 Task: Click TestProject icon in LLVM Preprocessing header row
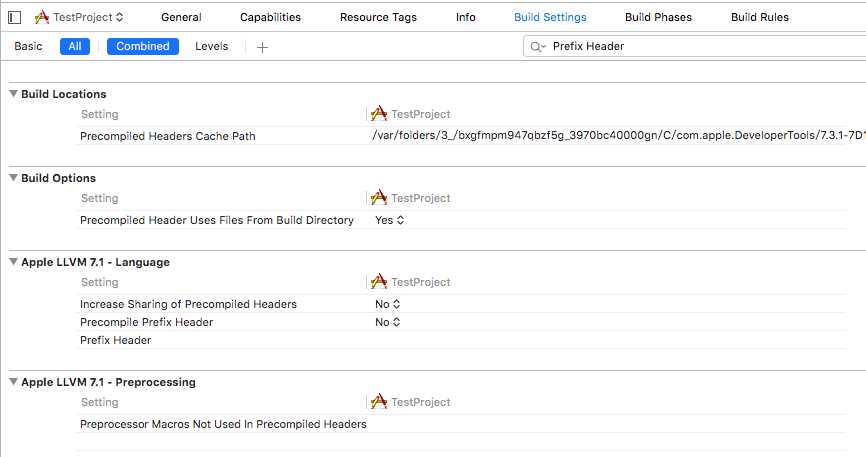[379, 402]
